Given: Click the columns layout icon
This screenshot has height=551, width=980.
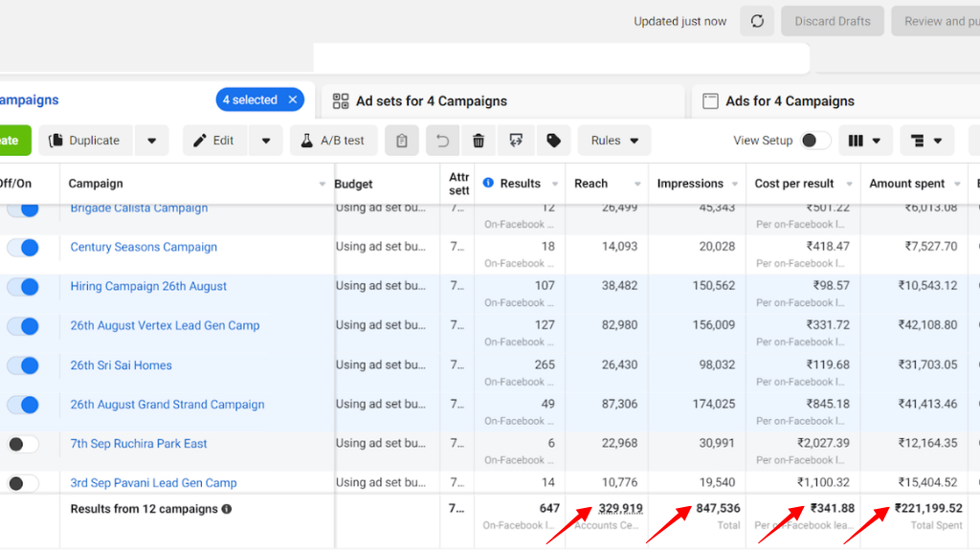Looking at the screenshot, I should point(856,141).
